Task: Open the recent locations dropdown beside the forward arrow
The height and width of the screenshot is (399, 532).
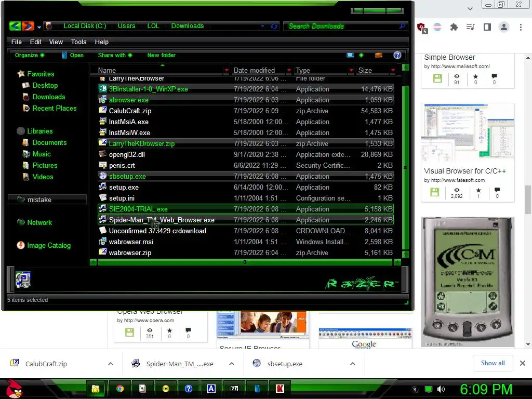Action: point(39,27)
